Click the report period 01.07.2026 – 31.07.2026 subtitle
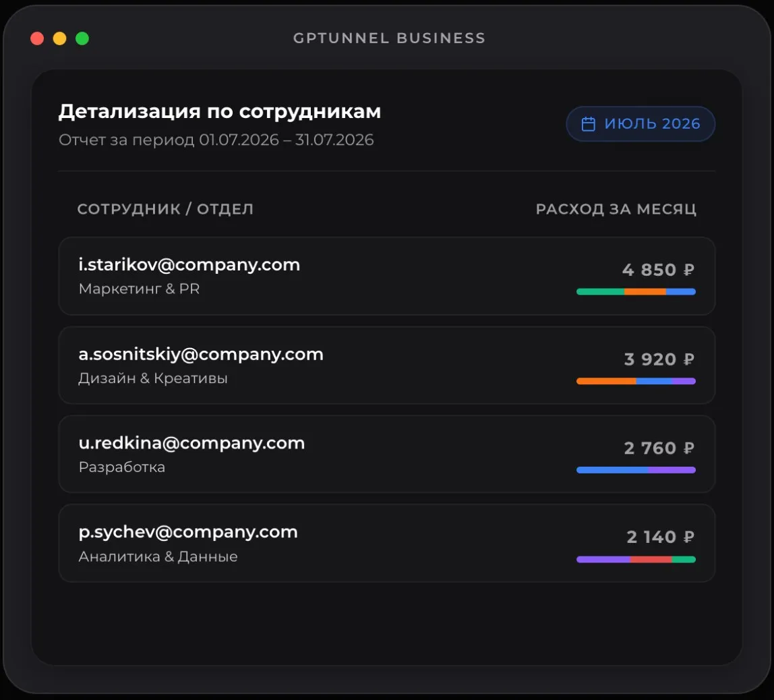 pos(216,140)
